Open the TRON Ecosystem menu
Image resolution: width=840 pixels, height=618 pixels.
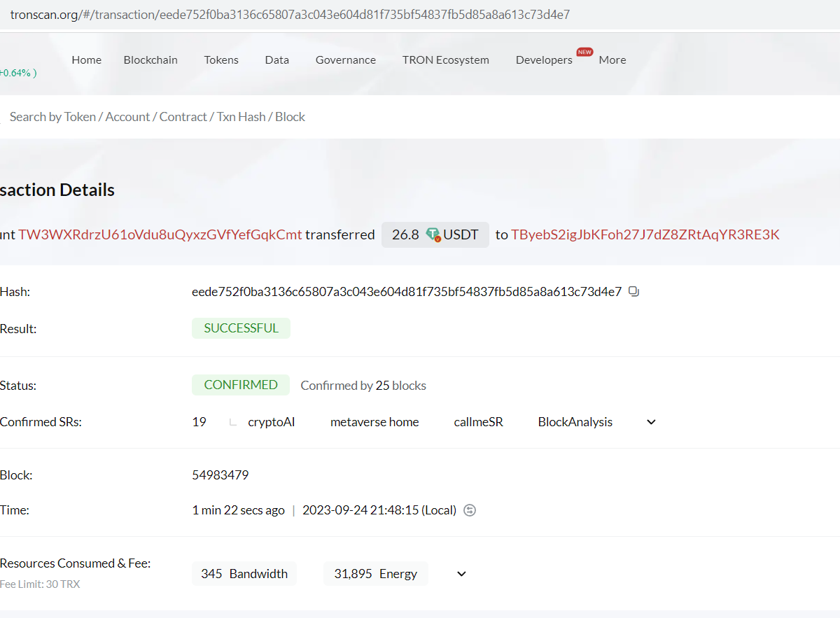click(x=445, y=60)
